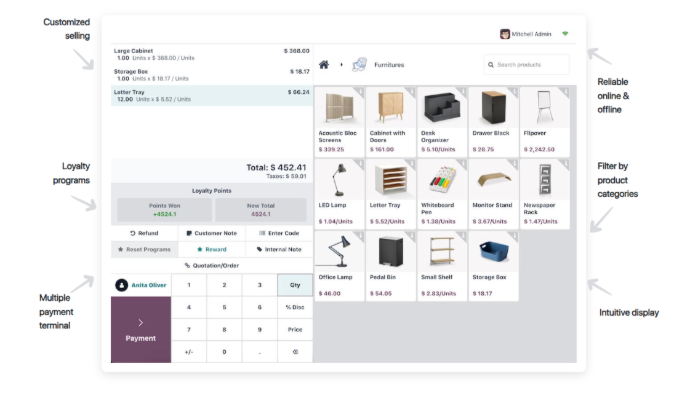Add Small Shelf to the order

pyautogui.click(x=442, y=266)
